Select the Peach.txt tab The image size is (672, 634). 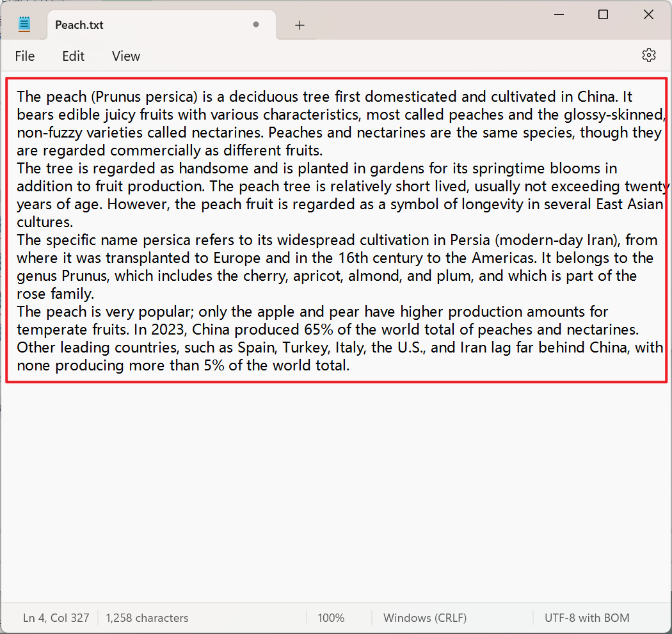point(128,25)
